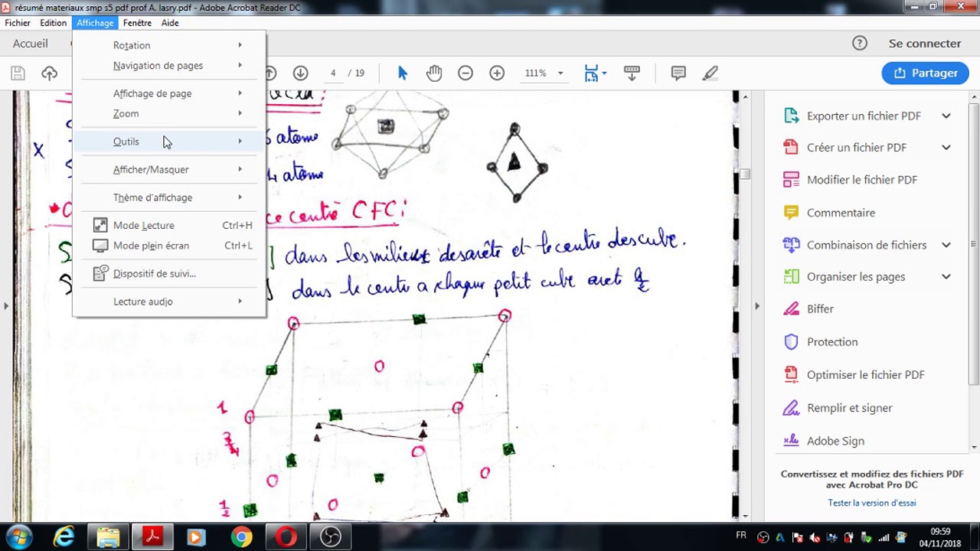
Task: Click the document vertical scrollbar thumb
Action: coord(745,174)
